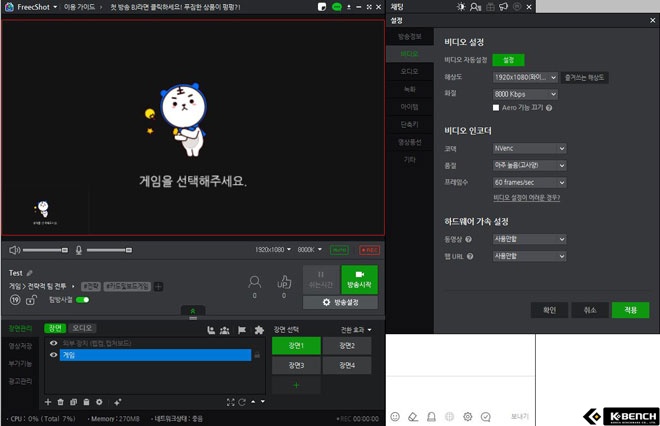Open the 방송정보 settings tab
The height and width of the screenshot is (426, 660).
coord(410,36)
